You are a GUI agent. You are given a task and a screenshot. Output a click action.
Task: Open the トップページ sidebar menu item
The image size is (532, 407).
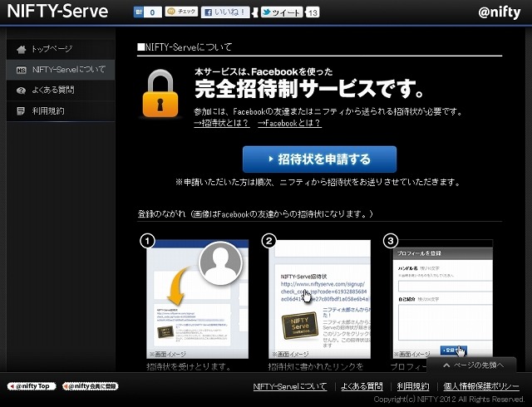61,49
